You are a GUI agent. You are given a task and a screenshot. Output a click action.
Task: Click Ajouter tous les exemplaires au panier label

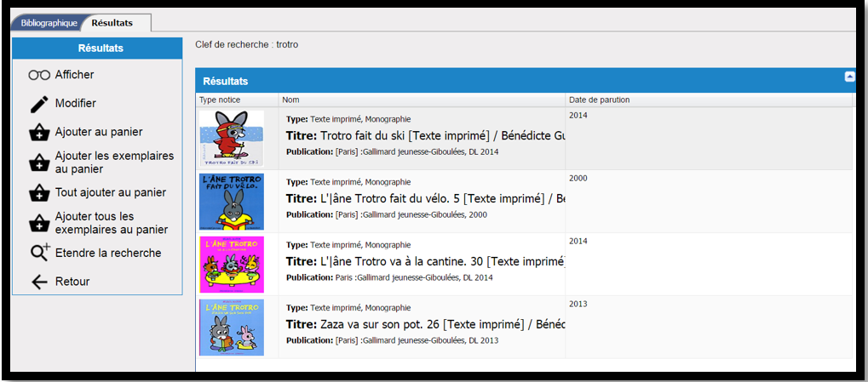pos(112,223)
